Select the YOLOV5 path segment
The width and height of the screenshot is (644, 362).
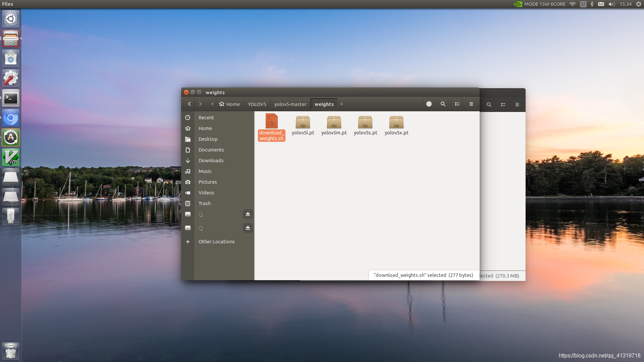tap(257, 104)
